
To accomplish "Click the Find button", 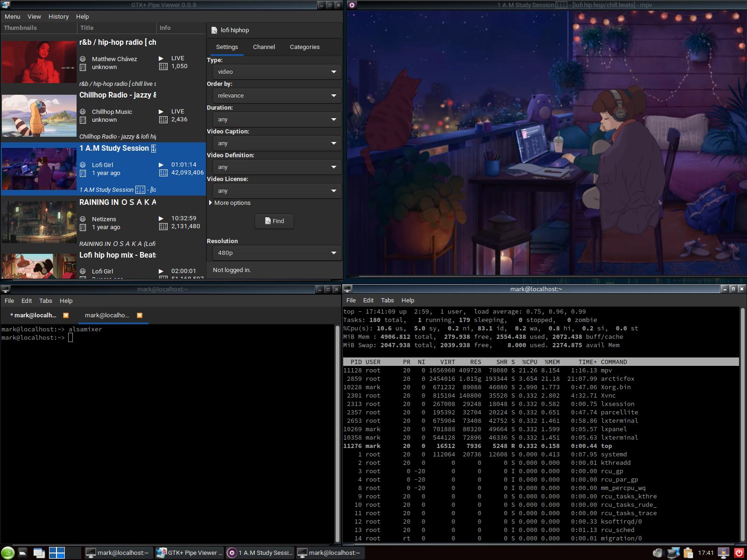I will [275, 221].
